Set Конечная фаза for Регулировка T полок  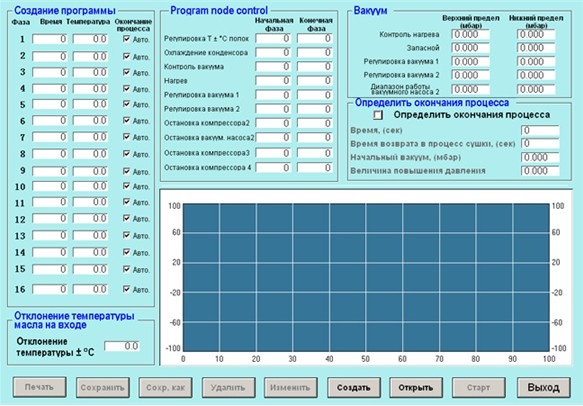(315, 39)
